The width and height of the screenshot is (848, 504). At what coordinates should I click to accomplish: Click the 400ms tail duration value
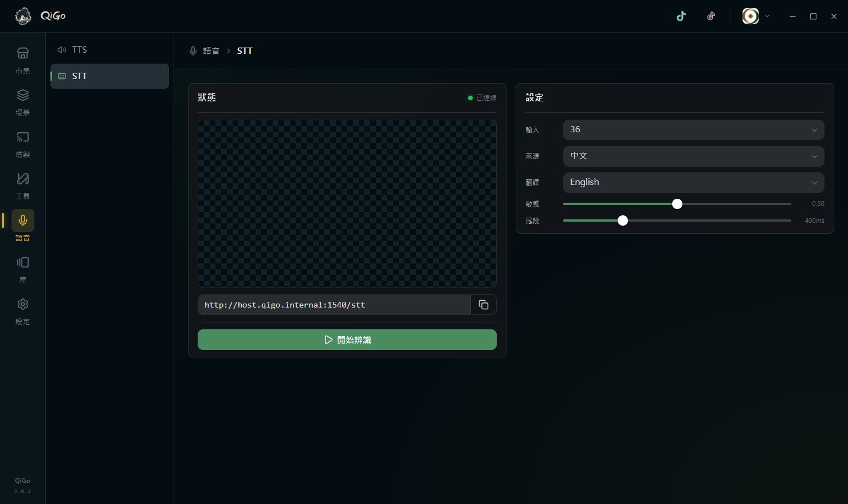coord(814,220)
